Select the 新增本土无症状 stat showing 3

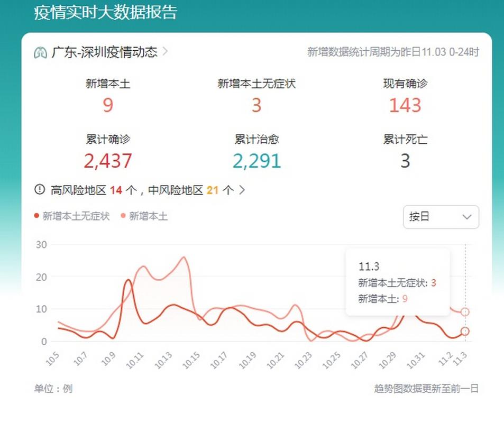click(256, 105)
